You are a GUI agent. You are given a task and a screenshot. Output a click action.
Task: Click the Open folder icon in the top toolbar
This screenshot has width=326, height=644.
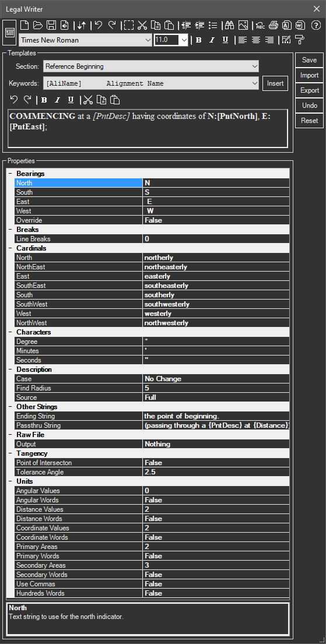pyautogui.click(x=38, y=26)
